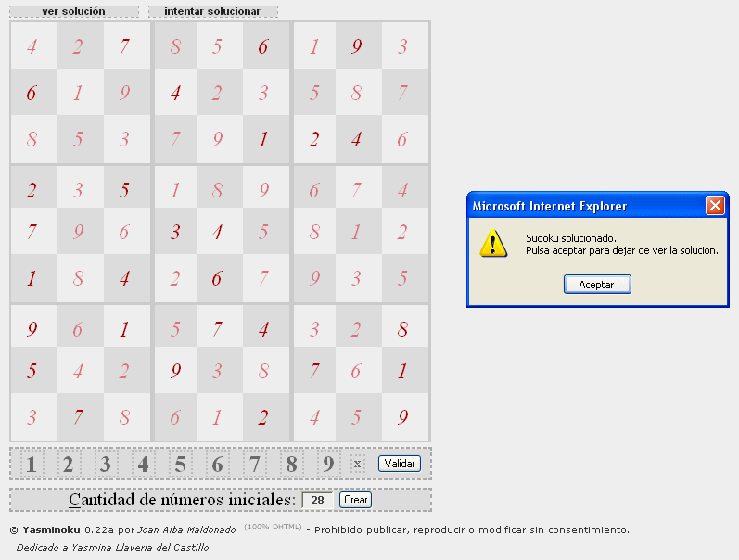This screenshot has height=560, width=739.
Task: Click the 'ver solución' tab
Action: point(73,12)
